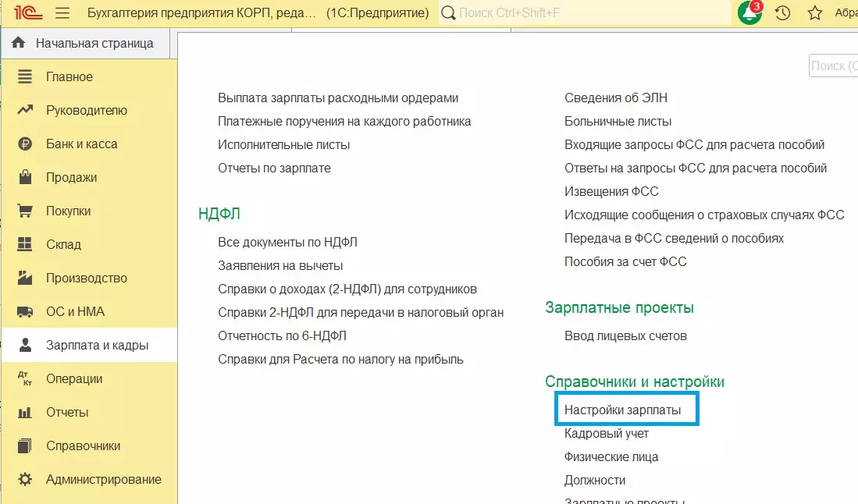Open the Покупки section
This screenshot has height=504, width=858.
pos(89,211)
